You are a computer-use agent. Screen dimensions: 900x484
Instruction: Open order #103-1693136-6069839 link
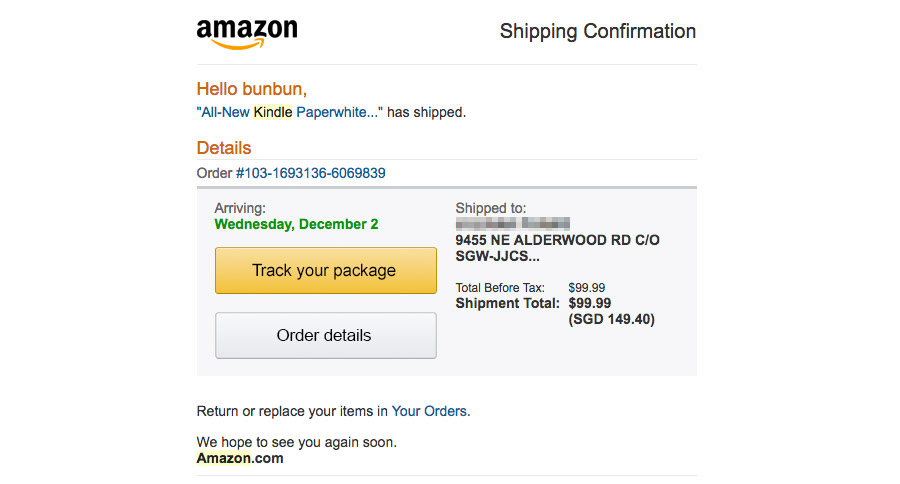pos(311,173)
